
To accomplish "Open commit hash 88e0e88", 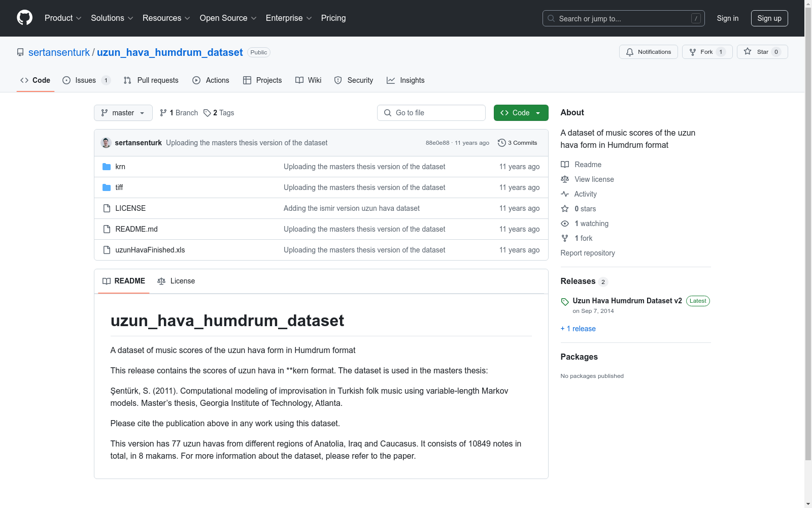I will tap(437, 143).
